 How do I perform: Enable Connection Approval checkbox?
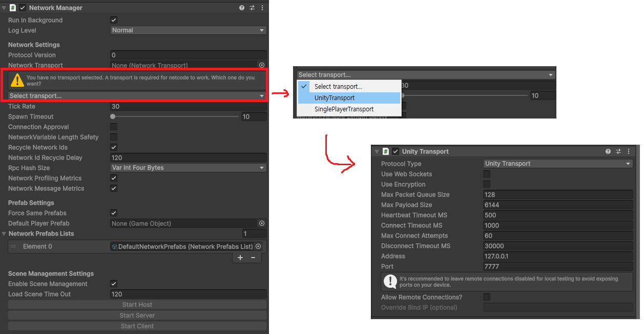tap(114, 127)
